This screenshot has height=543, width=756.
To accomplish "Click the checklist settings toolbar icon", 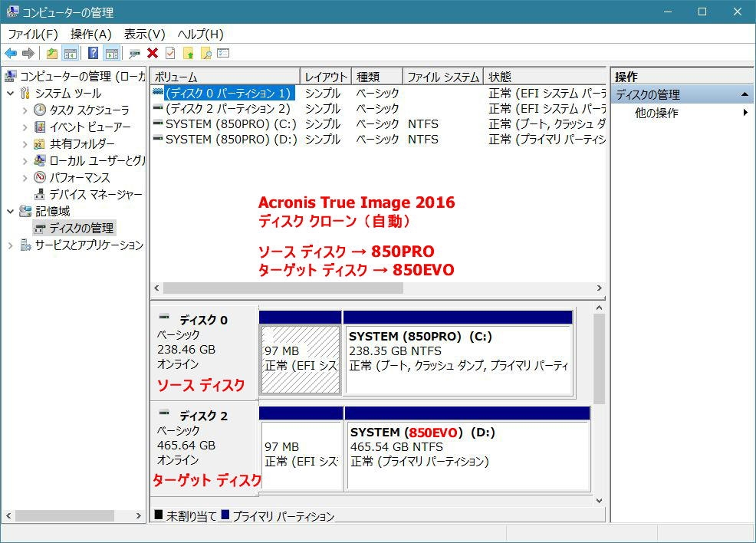I will (x=223, y=53).
